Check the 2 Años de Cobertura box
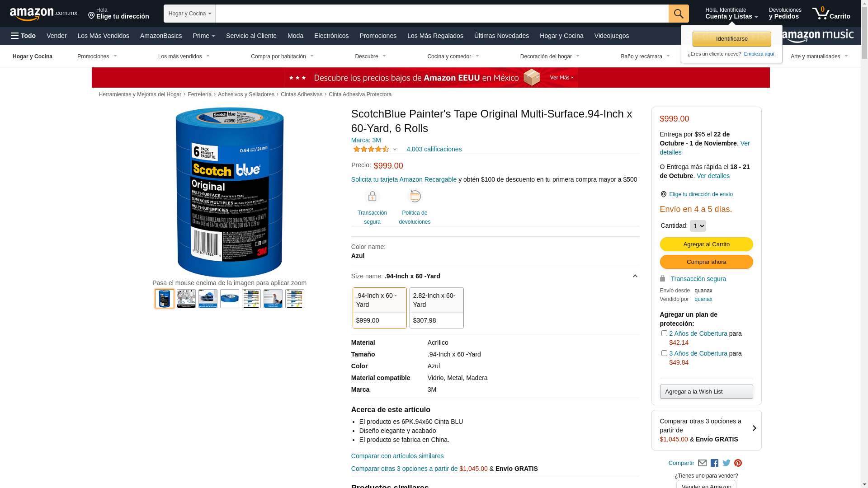This screenshot has height=488, width=868. (664, 333)
